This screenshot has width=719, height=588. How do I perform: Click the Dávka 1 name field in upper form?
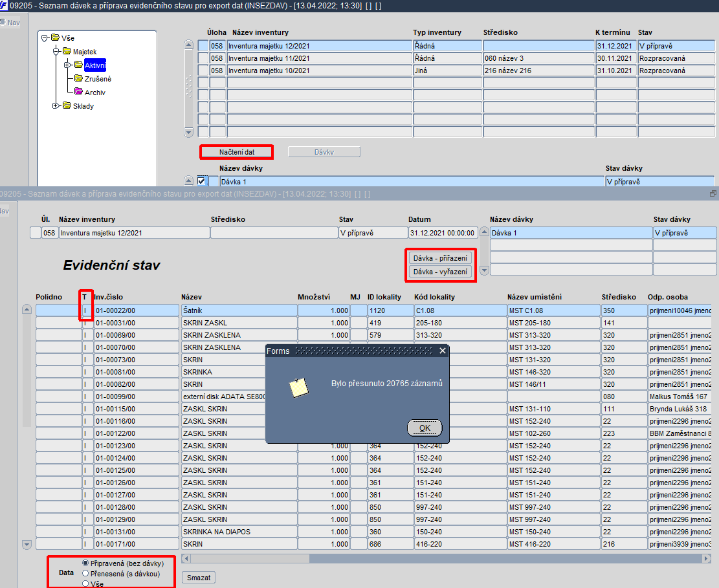[x=412, y=182]
